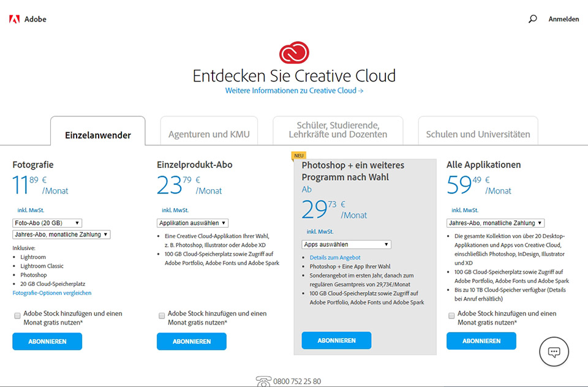Open Fotografie-Optionen vergleichen link

[x=52, y=293]
